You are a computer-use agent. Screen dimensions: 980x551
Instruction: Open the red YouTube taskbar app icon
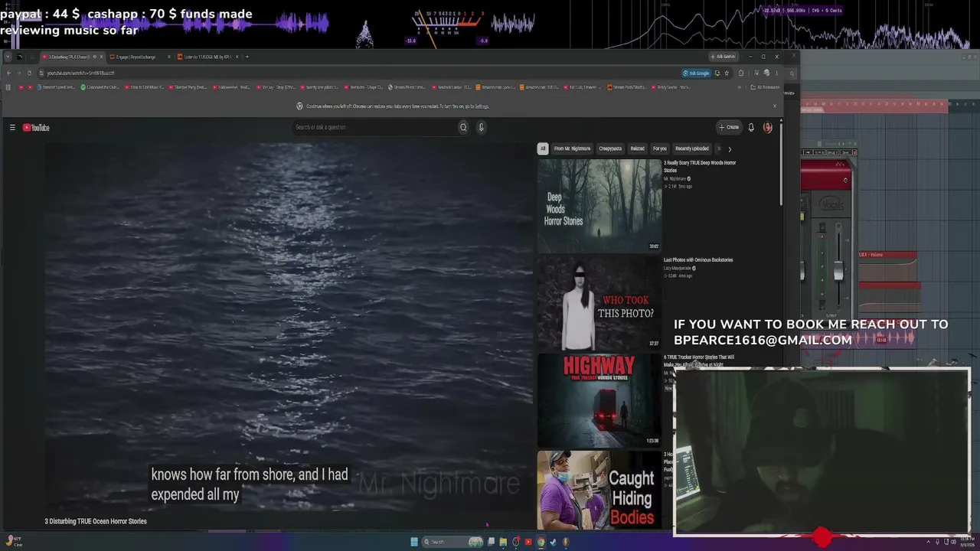(x=528, y=542)
